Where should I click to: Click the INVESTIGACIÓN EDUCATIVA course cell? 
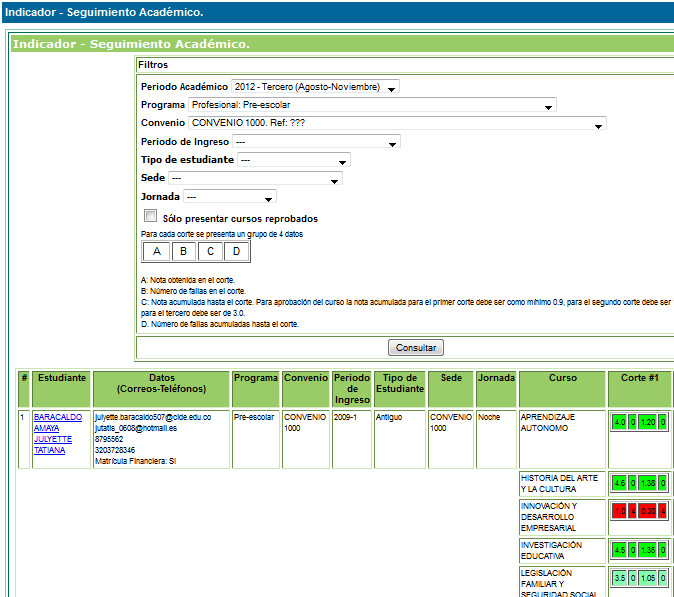(x=562, y=551)
